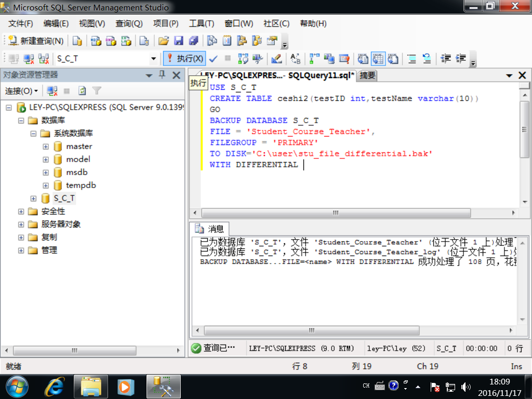Toggle Include Actual Execution Plan
The image size is (532, 399).
pyautogui.click(x=314, y=59)
